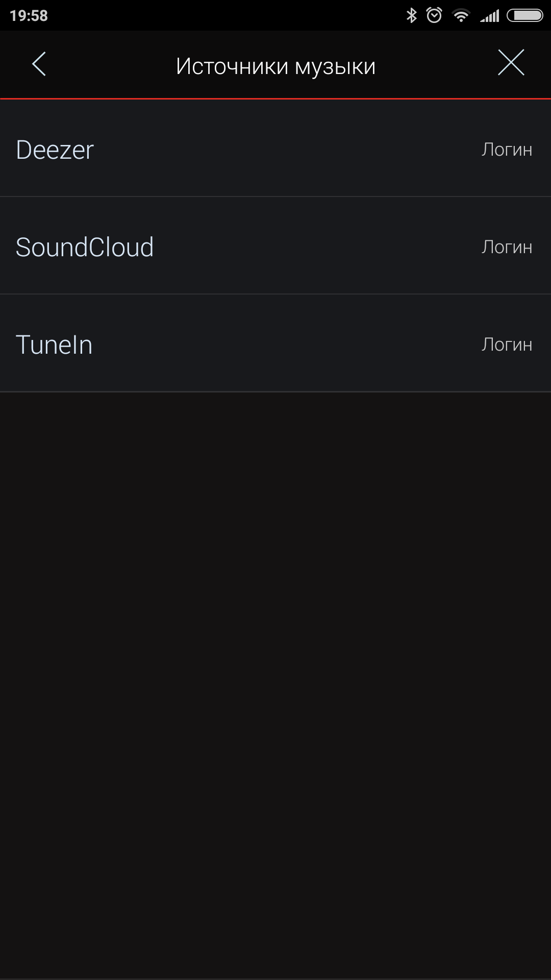Open the Логин link for TuneIn
The width and height of the screenshot is (551, 980).
point(507,345)
